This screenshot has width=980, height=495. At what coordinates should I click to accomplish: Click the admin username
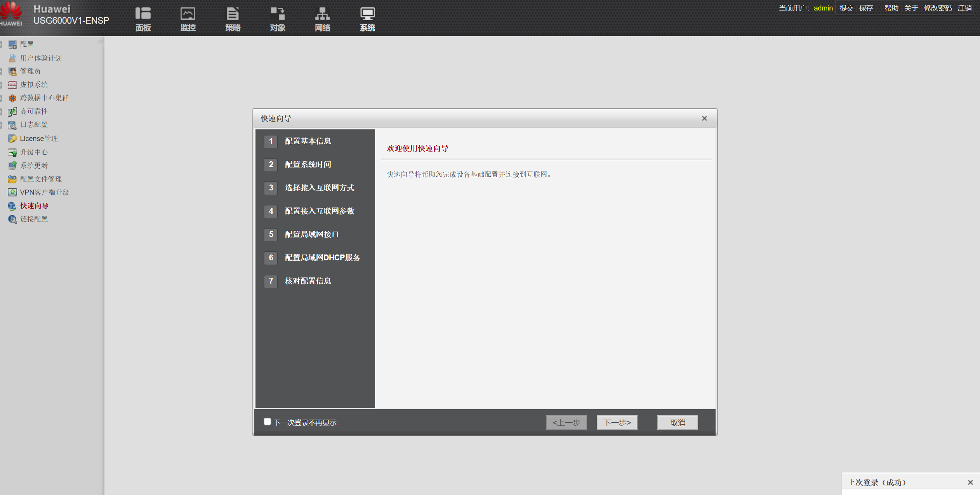(x=823, y=8)
